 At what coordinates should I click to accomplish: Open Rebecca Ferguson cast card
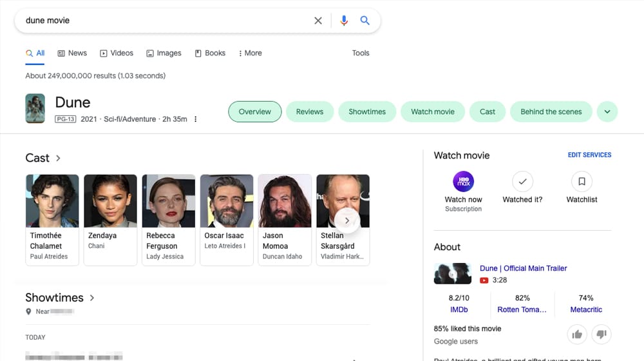pyautogui.click(x=168, y=220)
